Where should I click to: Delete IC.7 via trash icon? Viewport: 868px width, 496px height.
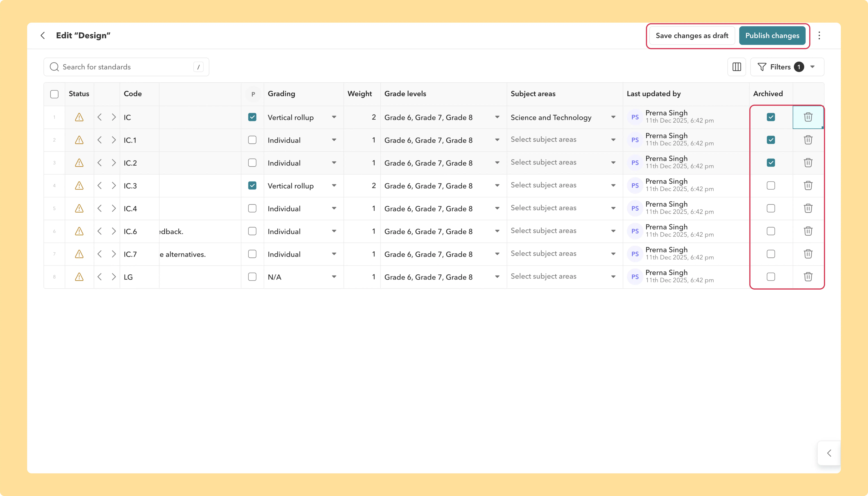[x=808, y=254]
